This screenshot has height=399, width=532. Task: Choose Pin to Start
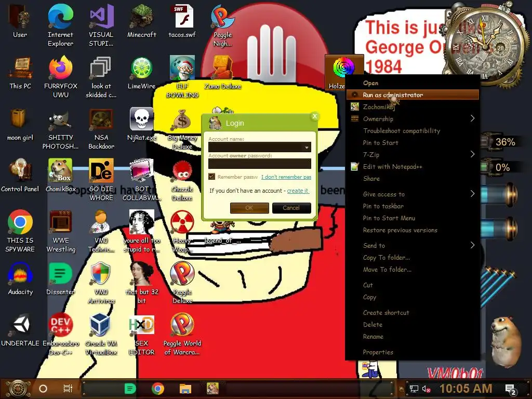click(x=413, y=142)
